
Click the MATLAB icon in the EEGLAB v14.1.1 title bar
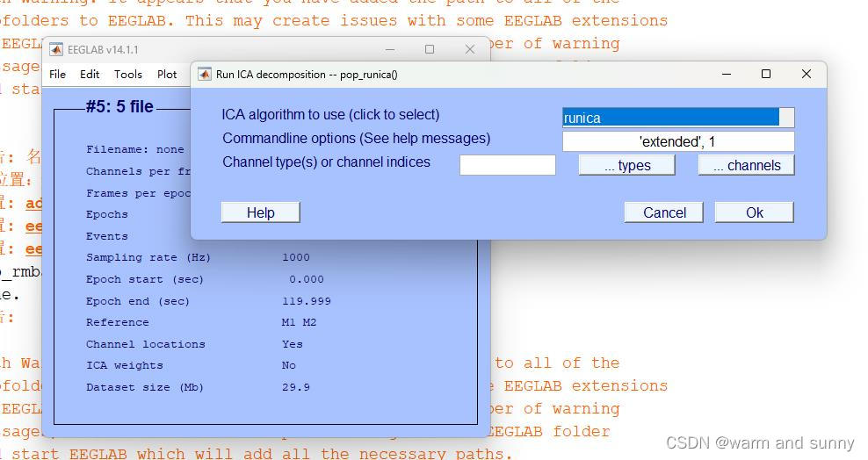[56, 49]
